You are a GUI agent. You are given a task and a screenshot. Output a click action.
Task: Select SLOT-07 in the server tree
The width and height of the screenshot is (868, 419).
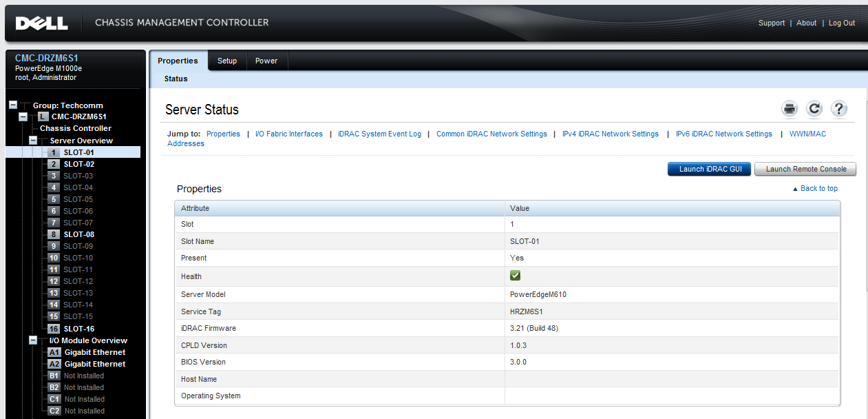point(78,223)
